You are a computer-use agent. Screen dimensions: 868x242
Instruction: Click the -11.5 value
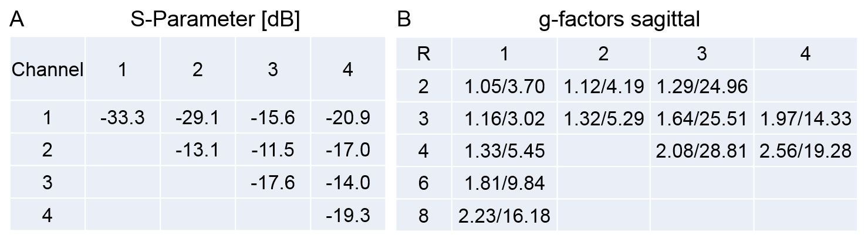(272, 151)
